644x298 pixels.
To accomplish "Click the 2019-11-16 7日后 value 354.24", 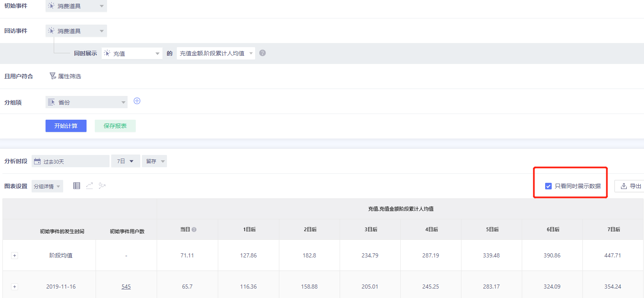I will point(612,287).
